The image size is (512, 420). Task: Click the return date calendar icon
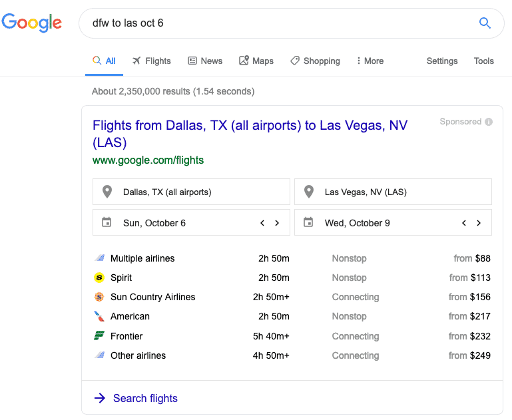pyautogui.click(x=308, y=222)
